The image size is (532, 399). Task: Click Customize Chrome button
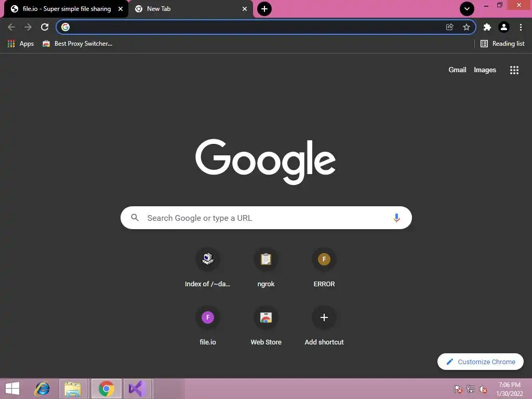click(x=481, y=362)
